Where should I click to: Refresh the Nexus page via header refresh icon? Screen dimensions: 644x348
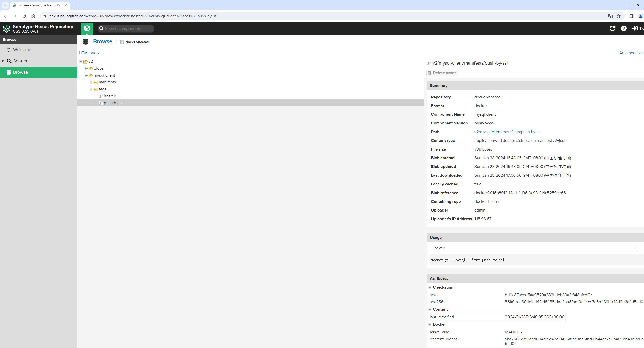(612, 28)
